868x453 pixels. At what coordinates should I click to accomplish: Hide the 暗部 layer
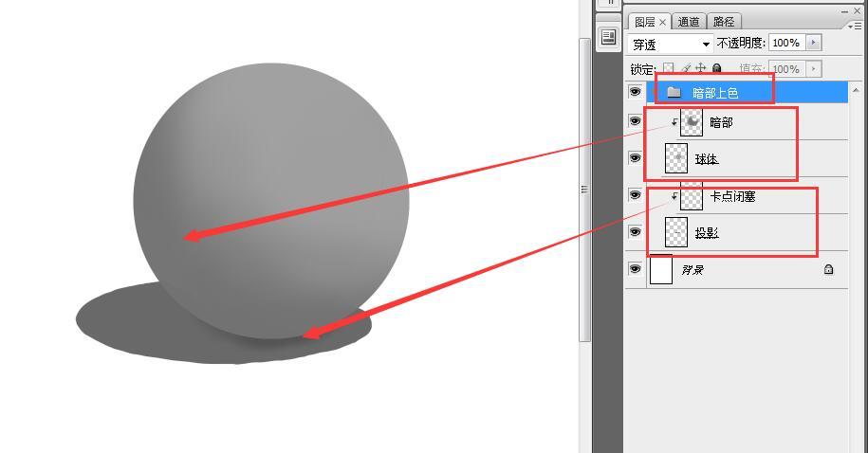(x=635, y=121)
